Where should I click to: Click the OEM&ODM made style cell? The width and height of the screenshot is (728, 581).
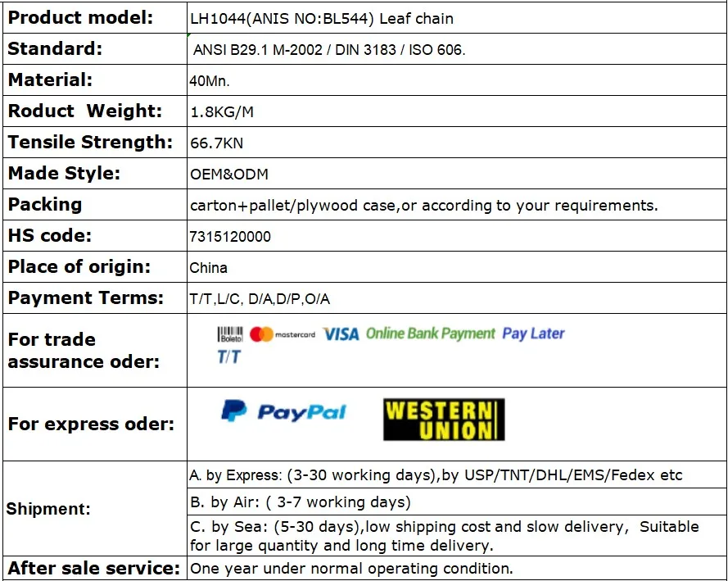tap(228, 175)
